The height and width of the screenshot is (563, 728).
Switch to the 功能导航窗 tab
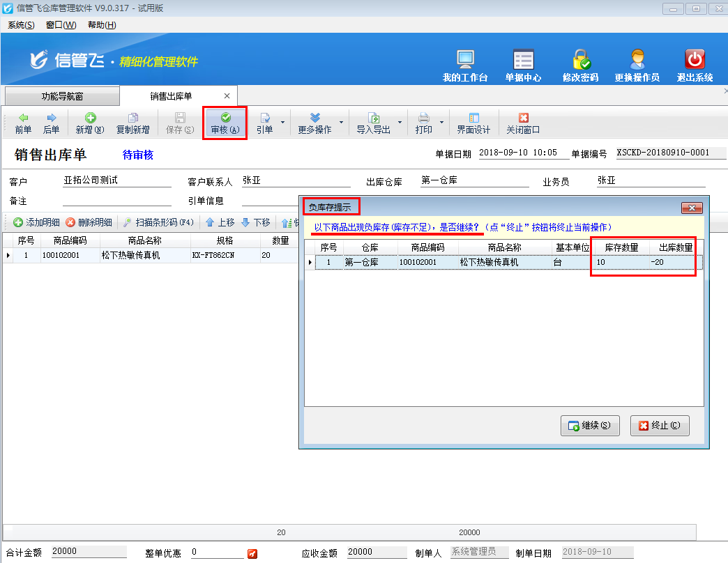pyautogui.click(x=63, y=96)
